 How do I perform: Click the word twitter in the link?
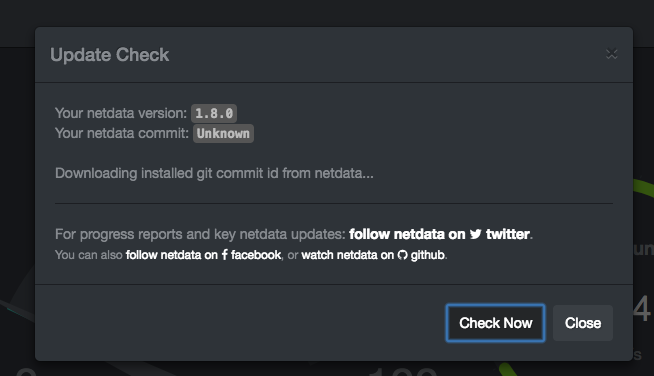508,234
